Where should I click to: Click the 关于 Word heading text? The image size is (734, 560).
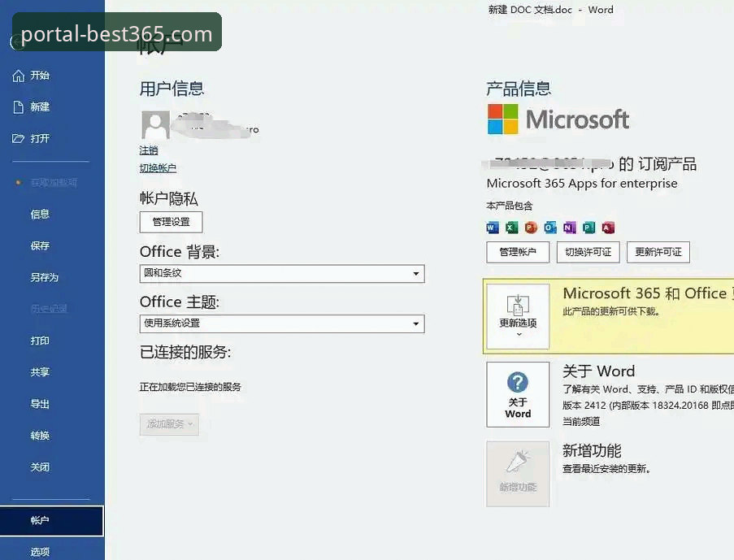599,371
